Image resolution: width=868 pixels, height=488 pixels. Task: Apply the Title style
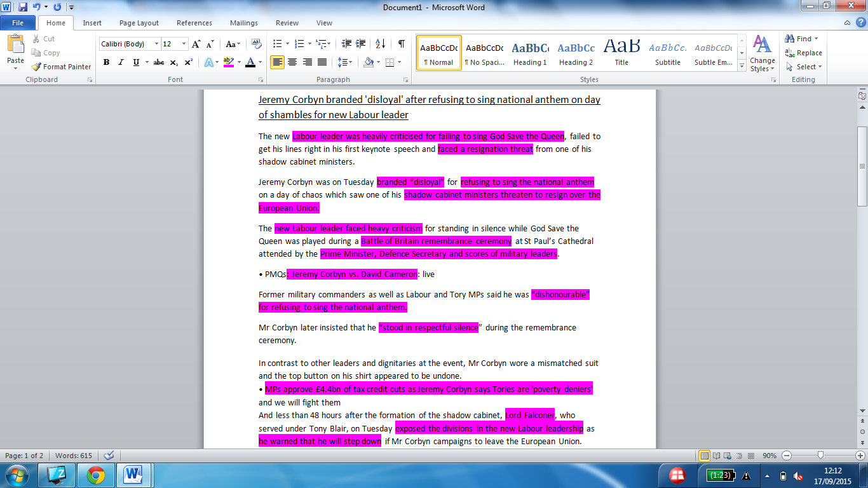(x=621, y=53)
